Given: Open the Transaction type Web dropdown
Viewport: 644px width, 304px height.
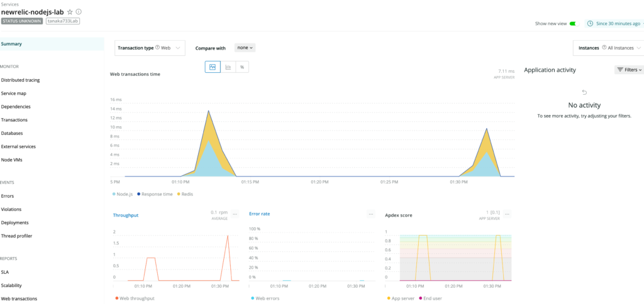Looking at the screenshot, I should (x=150, y=48).
